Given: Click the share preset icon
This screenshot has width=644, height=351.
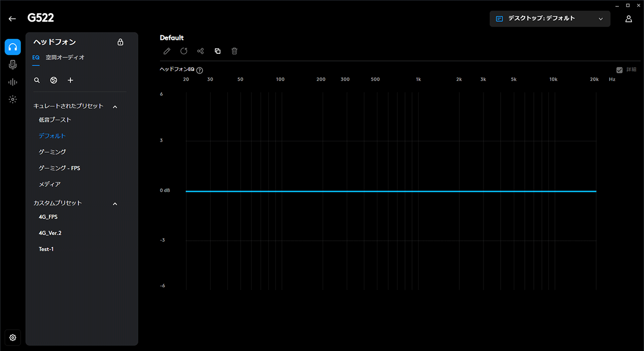Looking at the screenshot, I should click(x=200, y=51).
